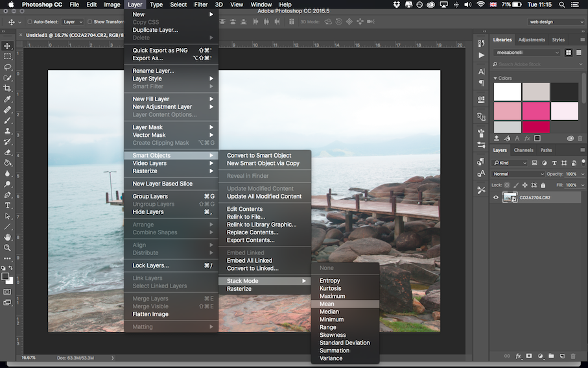
Task: Click the Search Adobe Stock field
Action: click(x=537, y=64)
